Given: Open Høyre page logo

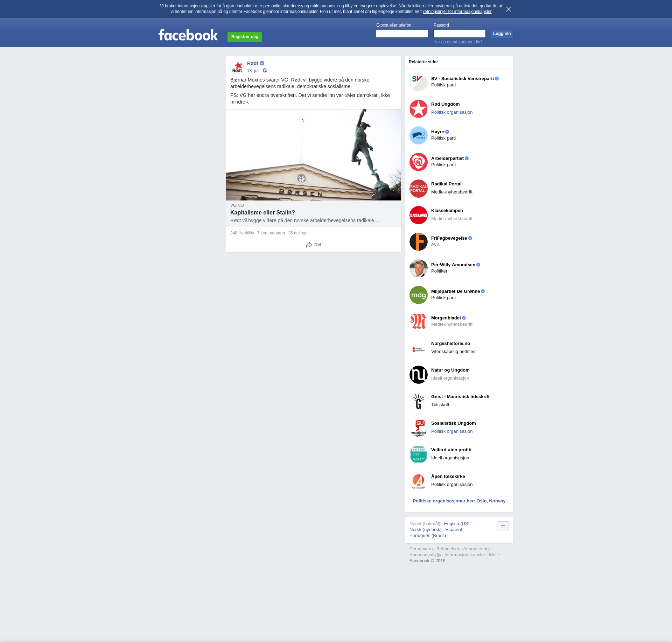Looking at the screenshot, I should click(419, 135).
